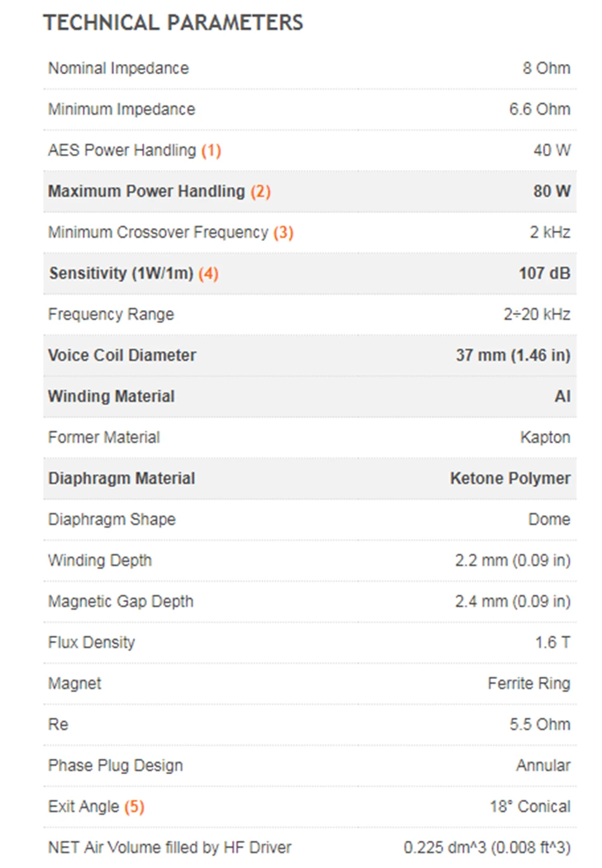Open footnote (3) beside Minimum Crossover Frequency
The height and width of the screenshot is (868, 602).
(x=283, y=233)
